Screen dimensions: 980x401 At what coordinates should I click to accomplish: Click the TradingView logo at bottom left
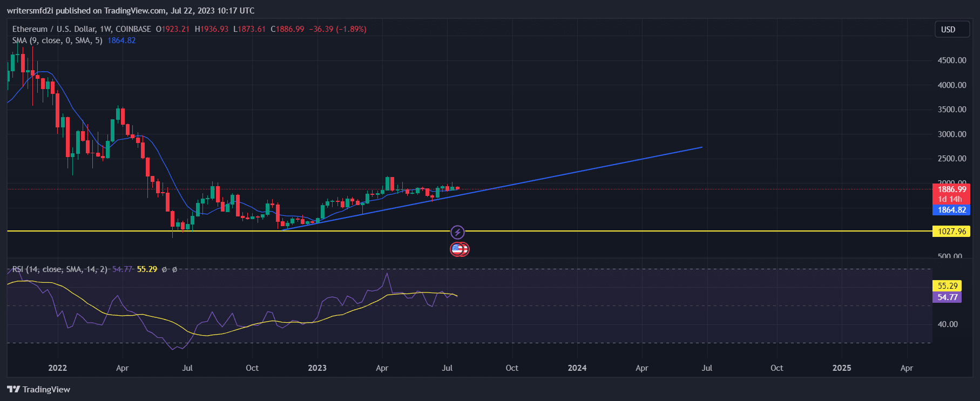[x=39, y=389]
